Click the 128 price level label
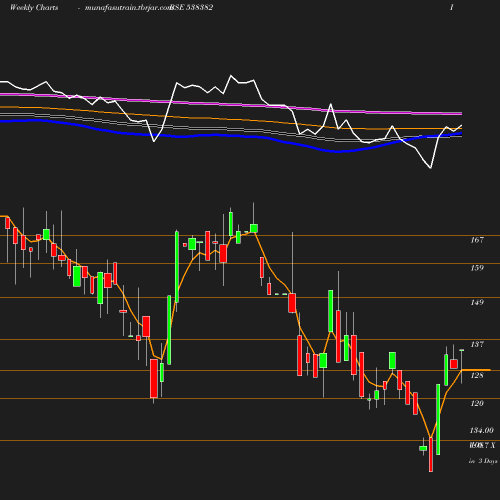 [477, 375]
